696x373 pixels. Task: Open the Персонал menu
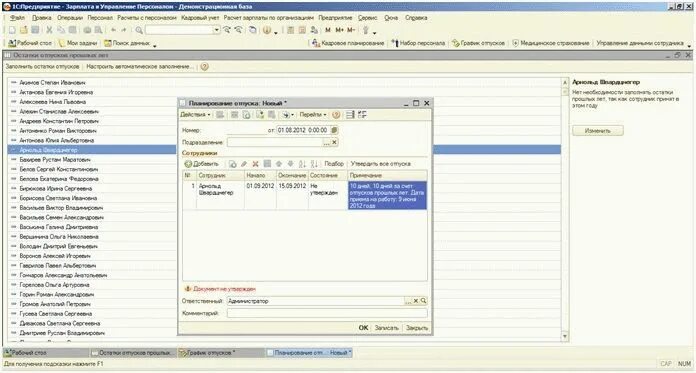100,18
